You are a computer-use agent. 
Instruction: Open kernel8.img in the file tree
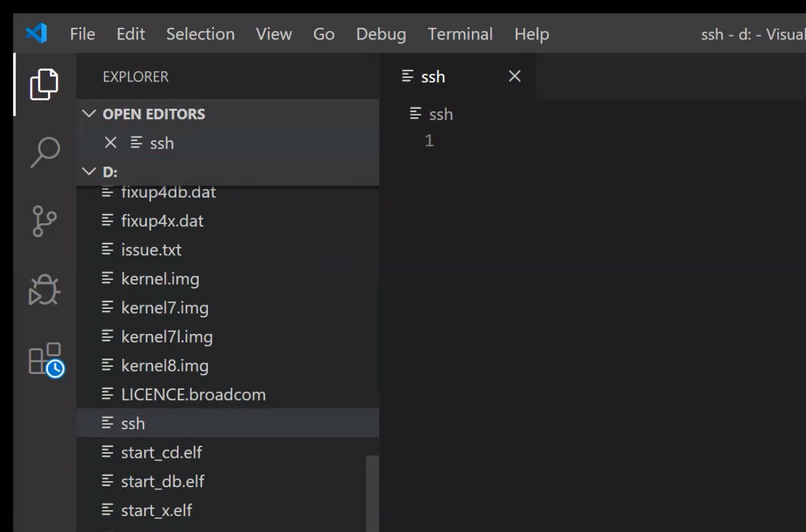(x=228, y=366)
